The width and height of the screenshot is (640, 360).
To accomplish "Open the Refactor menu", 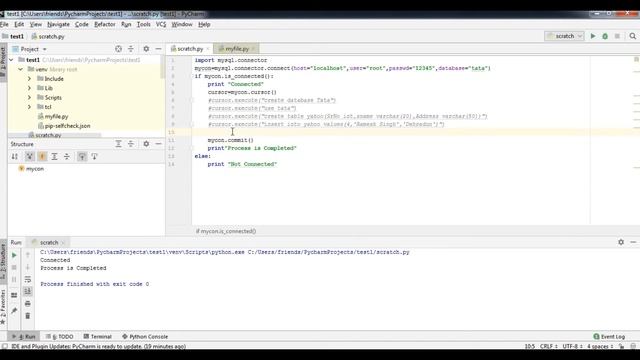I will pyautogui.click(x=105, y=24).
